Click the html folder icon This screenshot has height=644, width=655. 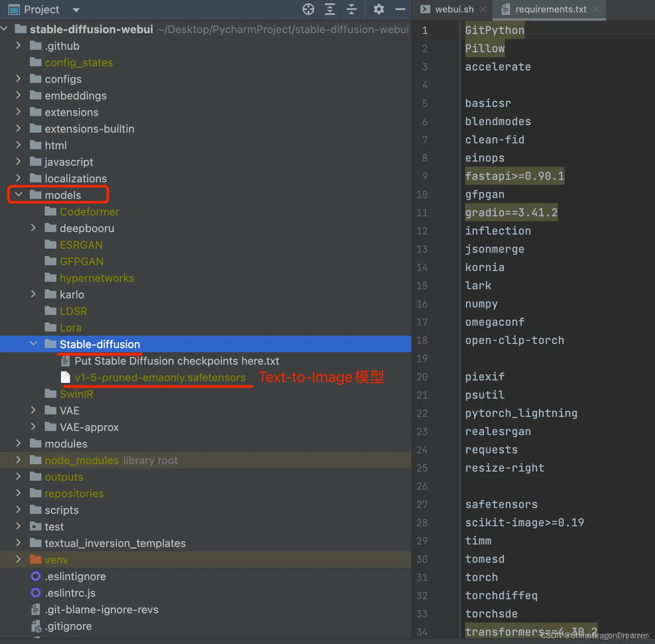(36, 145)
